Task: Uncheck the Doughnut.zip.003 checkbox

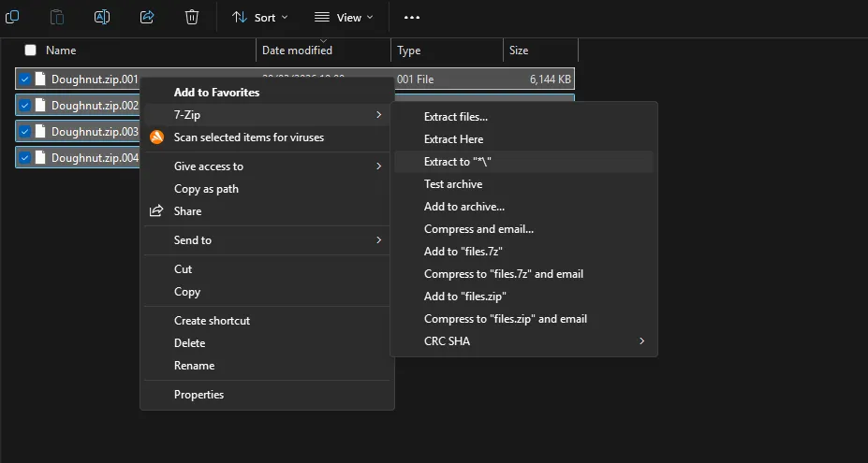Action: (24, 132)
